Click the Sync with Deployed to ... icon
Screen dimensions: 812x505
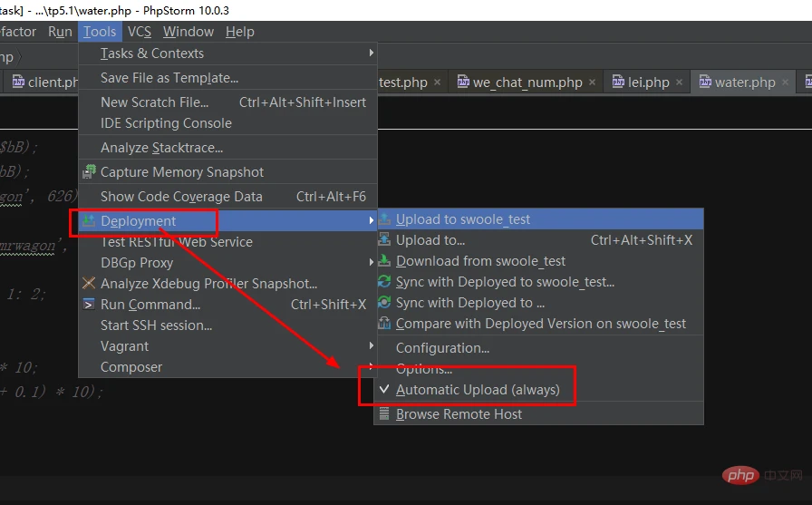tap(384, 303)
